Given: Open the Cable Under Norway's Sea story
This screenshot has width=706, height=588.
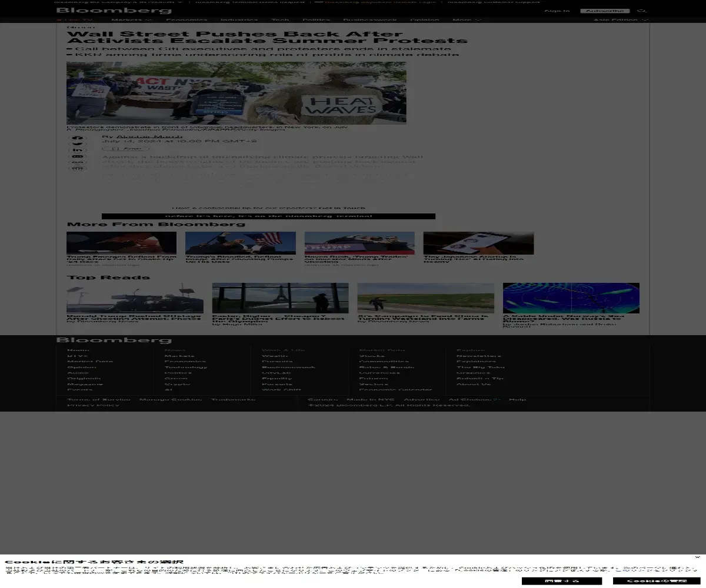Looking at the screenshot, I should pos(571,298).
